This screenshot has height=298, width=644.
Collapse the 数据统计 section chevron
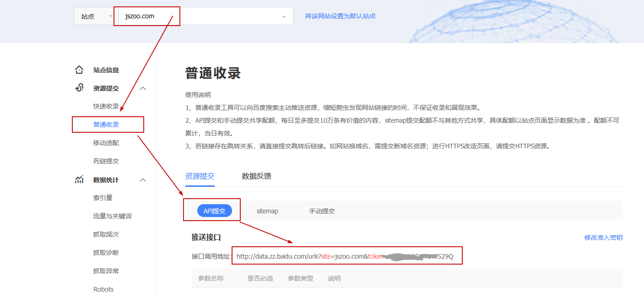coord(143,180)
